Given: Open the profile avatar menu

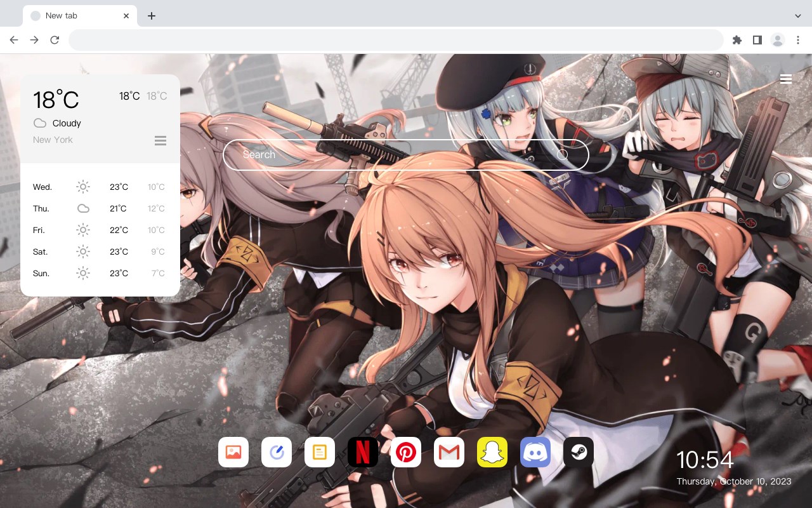Looking at the screenshot, I should point(778,40).
